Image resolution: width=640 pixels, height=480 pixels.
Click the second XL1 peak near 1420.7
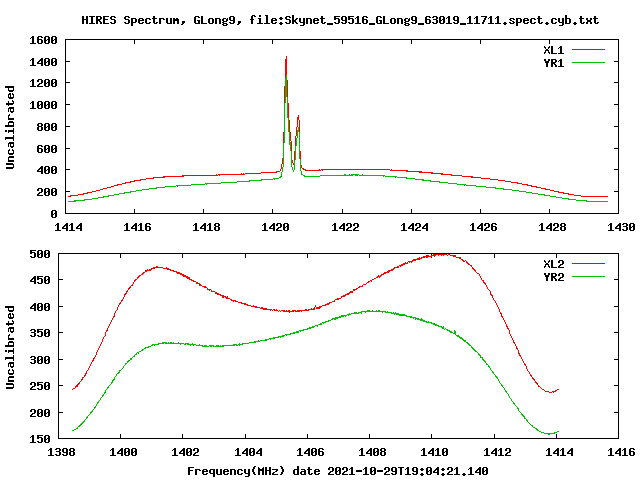[x=298, y=117]
